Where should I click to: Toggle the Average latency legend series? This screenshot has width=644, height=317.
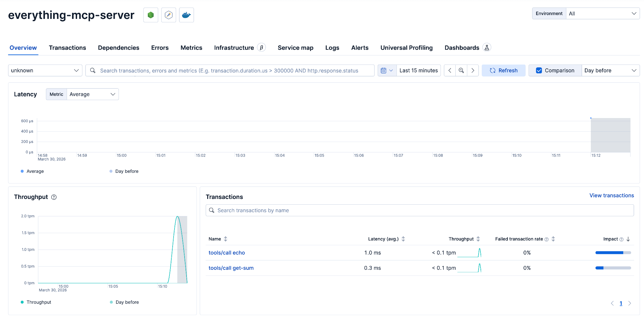pos(32,171)
